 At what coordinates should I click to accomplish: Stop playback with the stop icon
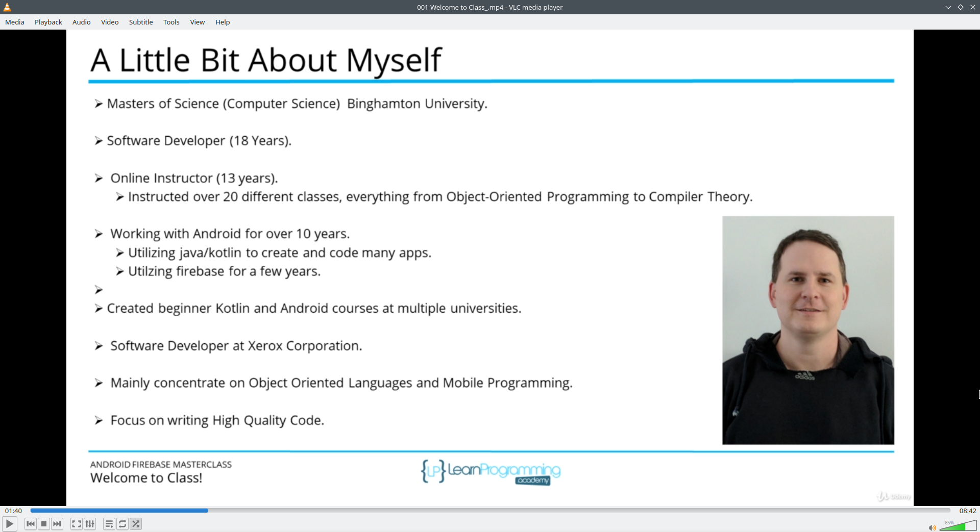(x=44, y=524)
